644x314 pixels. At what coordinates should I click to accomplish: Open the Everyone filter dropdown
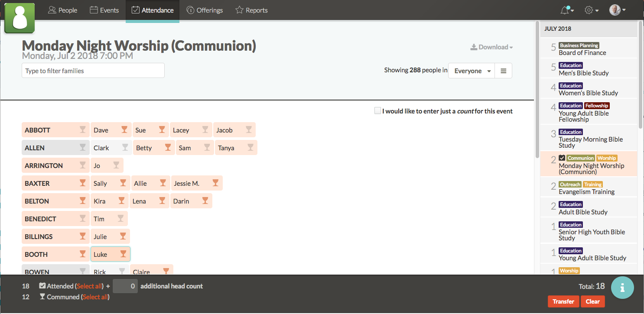tap(471, 70)
